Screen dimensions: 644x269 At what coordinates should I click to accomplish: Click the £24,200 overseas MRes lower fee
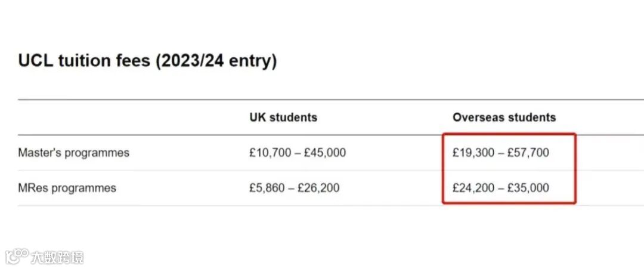point(473,188)
